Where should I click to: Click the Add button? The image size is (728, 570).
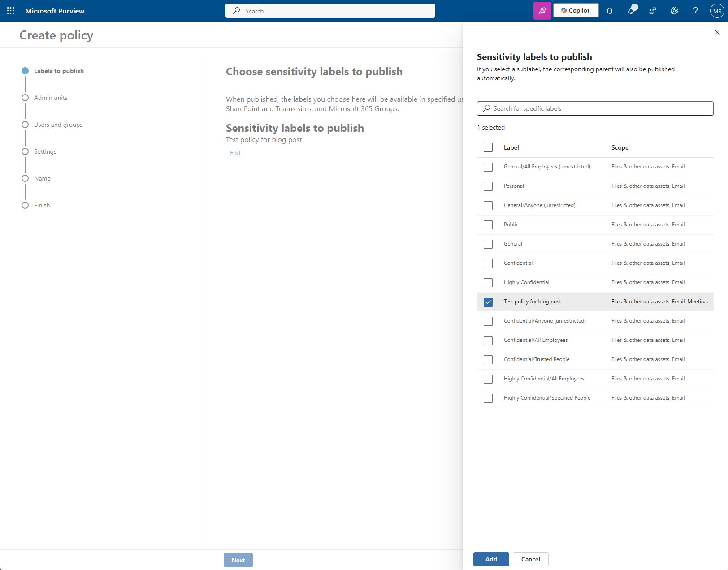tap(491, 559)
